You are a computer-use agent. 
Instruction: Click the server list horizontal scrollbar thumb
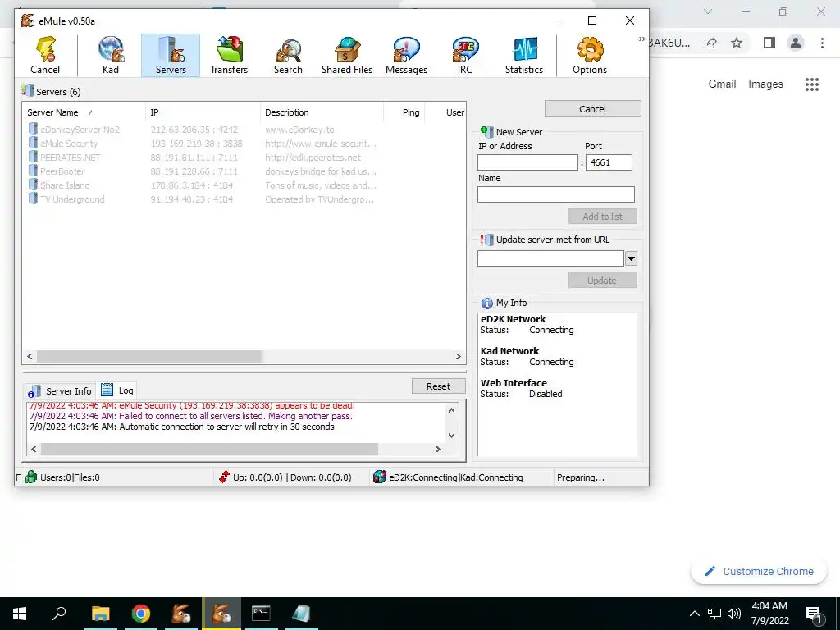149,356
